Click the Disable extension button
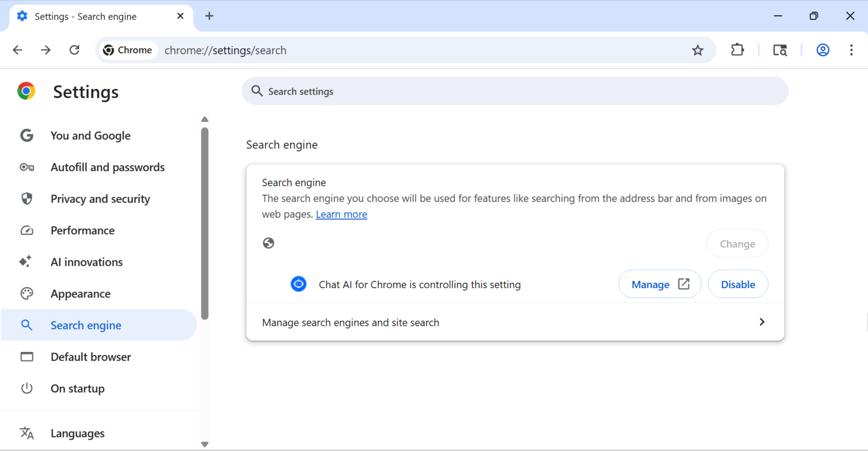 738,284
